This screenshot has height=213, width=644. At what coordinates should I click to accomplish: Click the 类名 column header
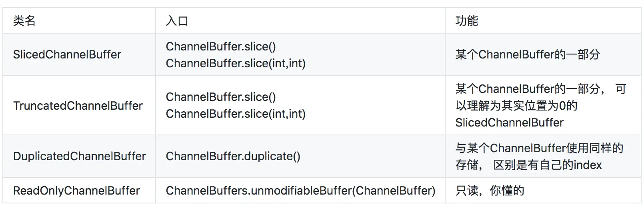pos(24,21)
